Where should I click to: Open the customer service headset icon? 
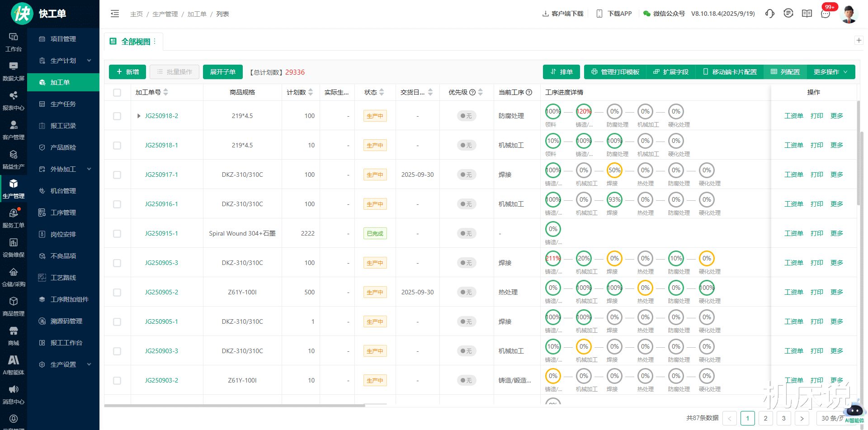769,14
